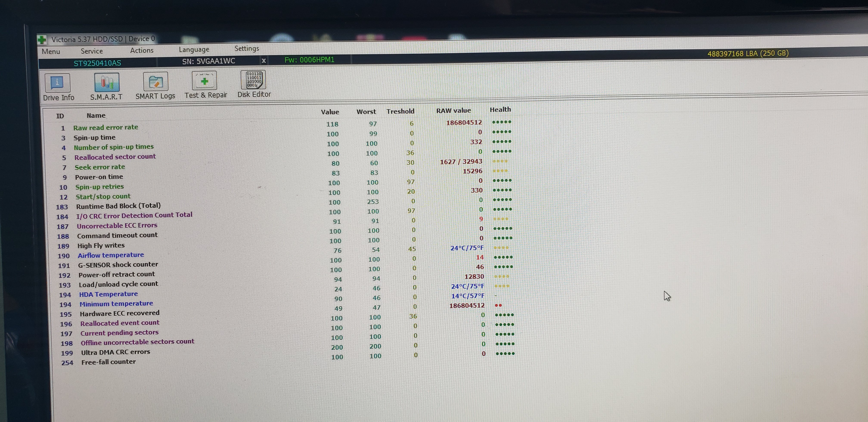Open the Actions menu

tap(141, 50)
